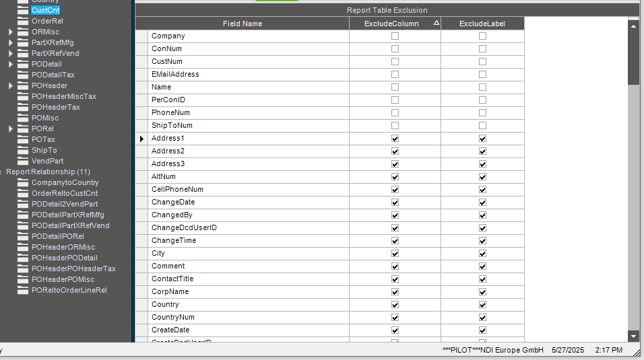This screenshot has width=644, height=360.
Task: Click the folder icon beside POHeaderPOHeaderTax
Action: point(23,268)
